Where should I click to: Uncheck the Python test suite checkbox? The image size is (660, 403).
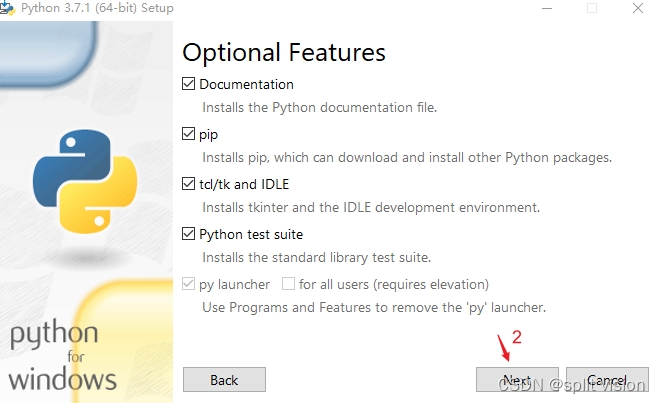pos(189,234)
